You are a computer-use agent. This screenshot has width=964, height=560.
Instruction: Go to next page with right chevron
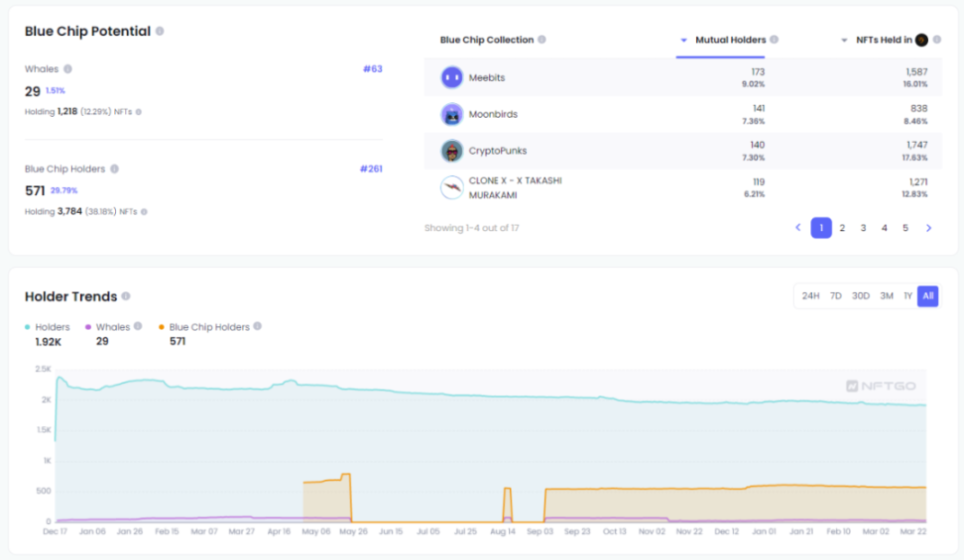point(929,227)
